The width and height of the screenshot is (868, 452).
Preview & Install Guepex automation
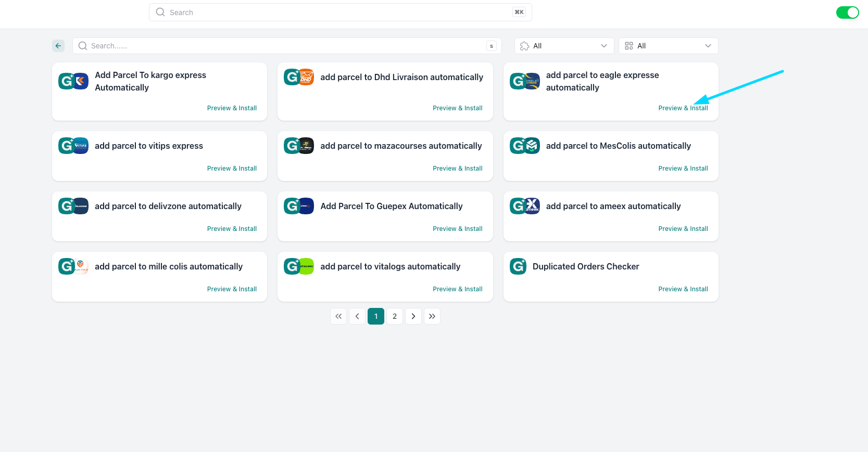(458, 229)
